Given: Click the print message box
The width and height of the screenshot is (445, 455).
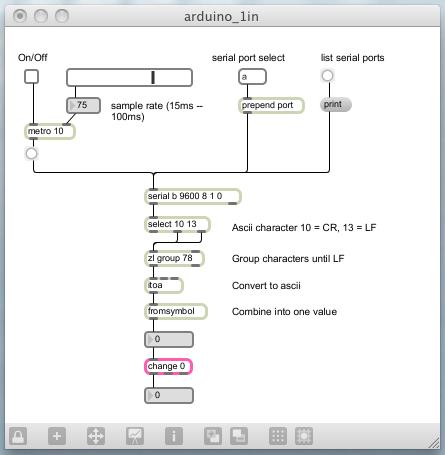Looking at the screenshot, I should pos(336,104).
